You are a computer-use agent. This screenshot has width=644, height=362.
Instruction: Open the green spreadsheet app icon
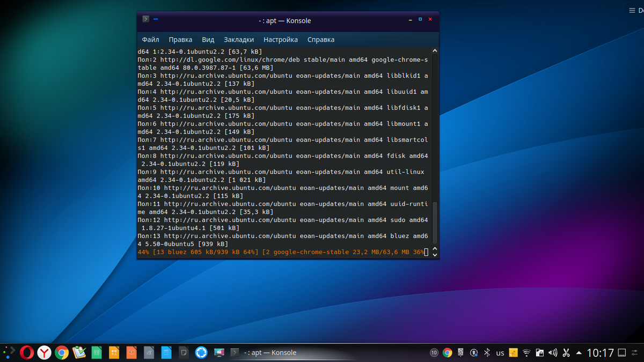[x=96, y=352]
